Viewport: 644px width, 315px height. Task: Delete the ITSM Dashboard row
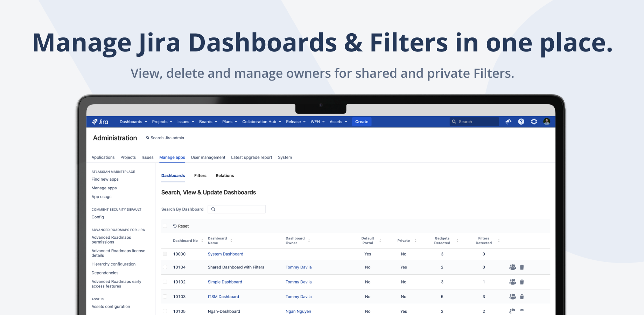522,296
